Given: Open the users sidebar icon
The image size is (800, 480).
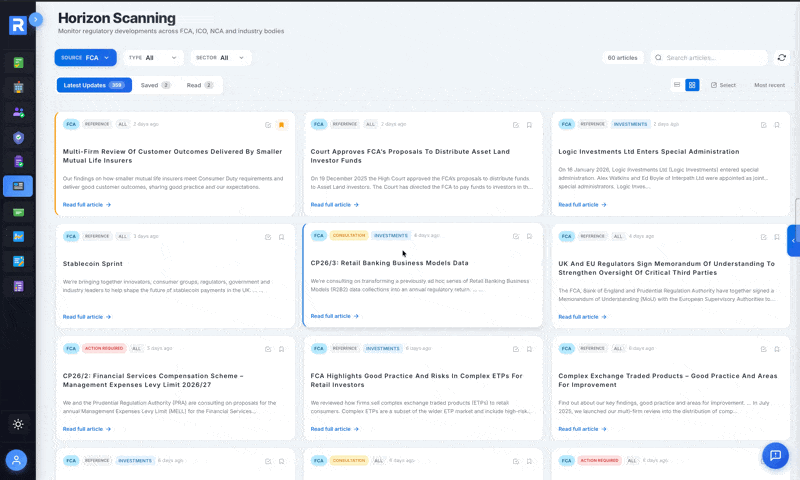Looking at the screenshot, I should (x=18, y=112).
